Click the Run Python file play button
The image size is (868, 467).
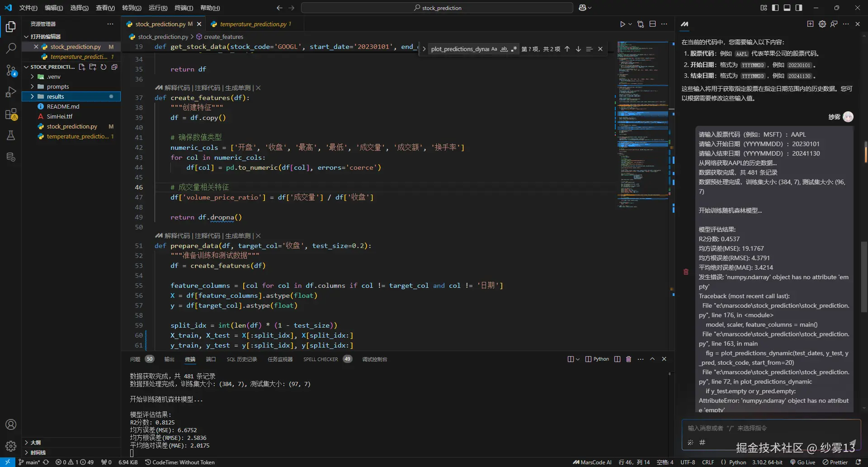(x=623, y=24)
